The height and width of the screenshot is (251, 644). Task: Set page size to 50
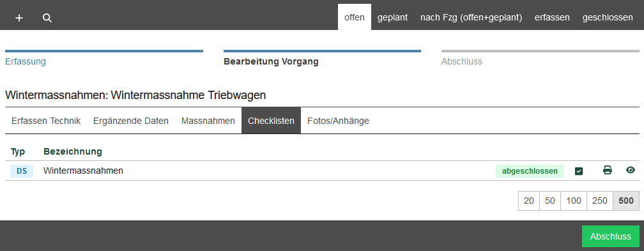[x=550, y=201]
